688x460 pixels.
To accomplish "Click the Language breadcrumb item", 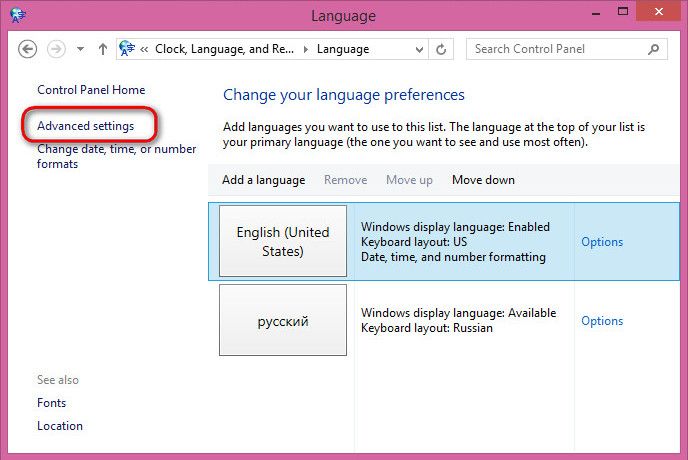I will pos(343,49).
